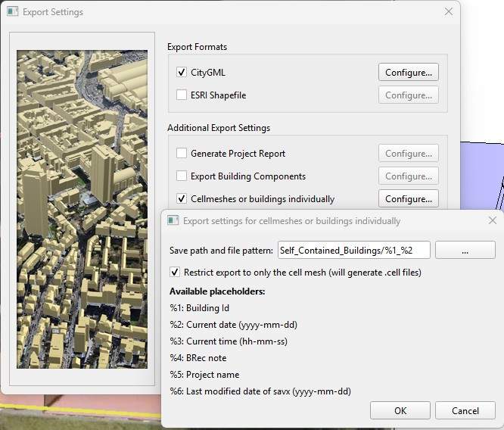Enable Export Building Components option
This screenshot has width=504, height=430.
(182, 176)
